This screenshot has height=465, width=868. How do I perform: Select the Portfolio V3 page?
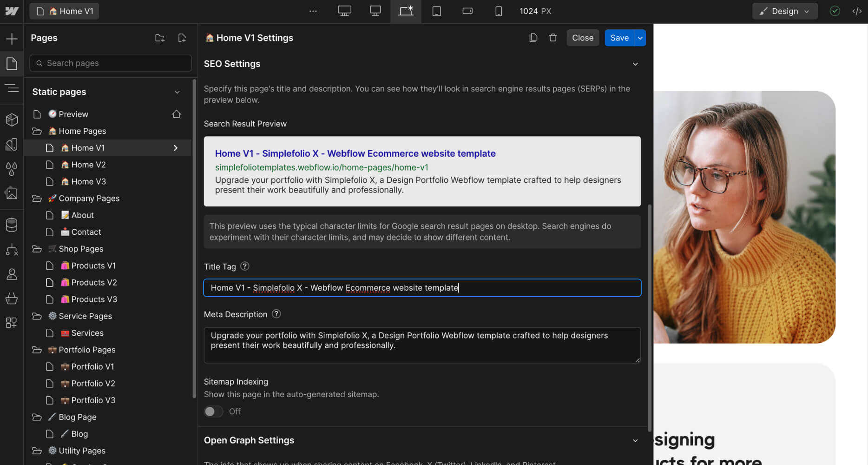point(107,400)
